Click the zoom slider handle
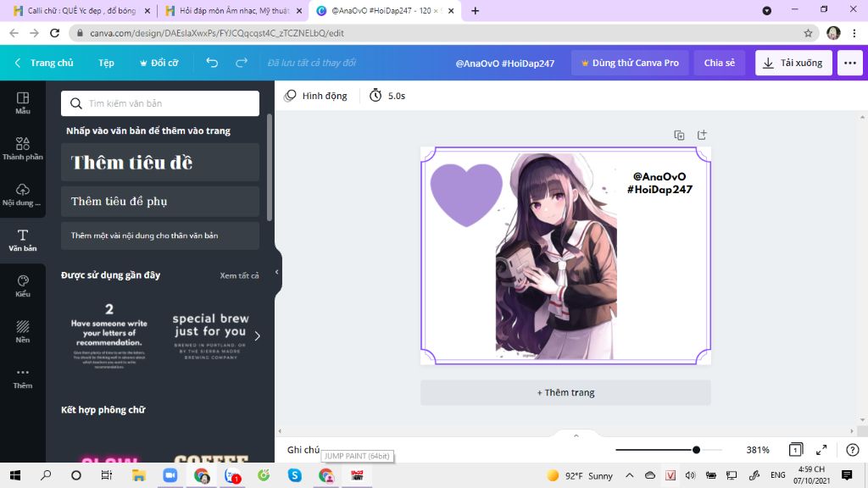Image resolution: width=868 pixels, height=488 pixels. pyautogui.click(x=696, y=450)
